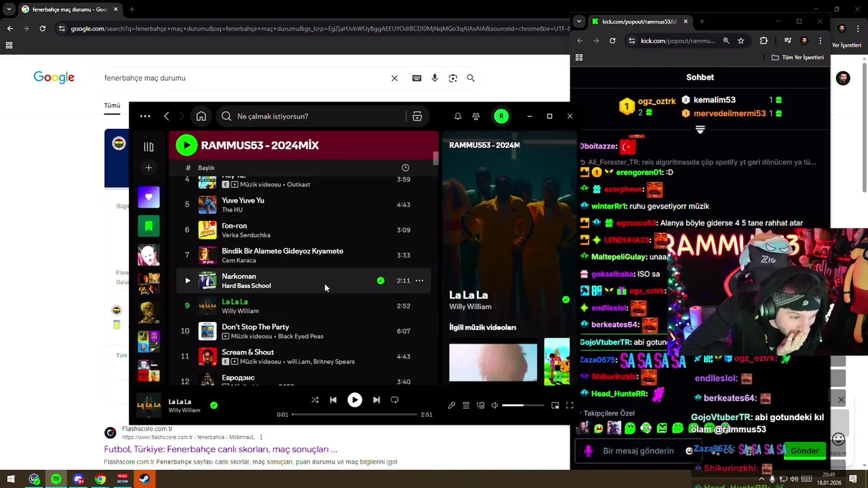Open Google Tümü results tab
Screen dimensions: 868x488
112,105
